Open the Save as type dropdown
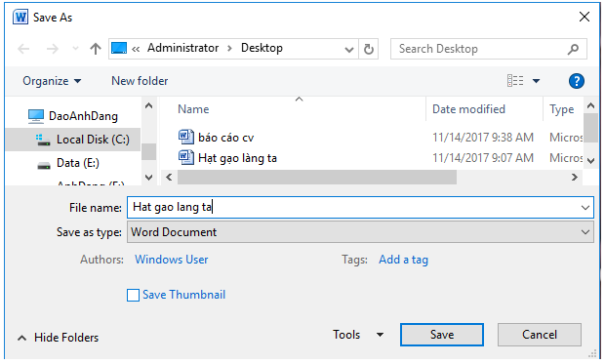 (360, 232)
